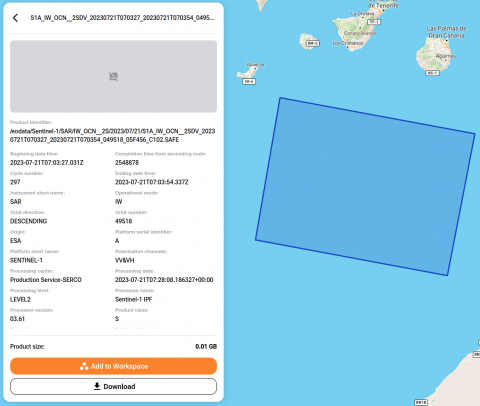The image size is (480, 406).
Task: Click the RN18 road shield on the coast
Action: pyautogui.click(x=421, y=402)
